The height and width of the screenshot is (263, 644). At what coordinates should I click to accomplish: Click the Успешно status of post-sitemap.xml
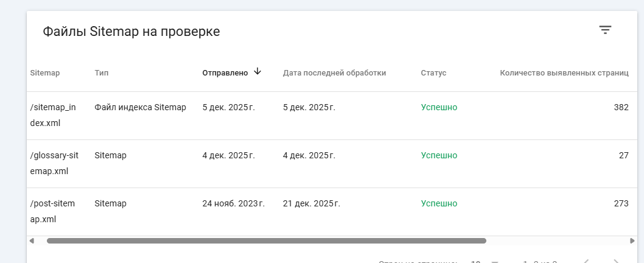pyautogui.click(x=439, y=204)
